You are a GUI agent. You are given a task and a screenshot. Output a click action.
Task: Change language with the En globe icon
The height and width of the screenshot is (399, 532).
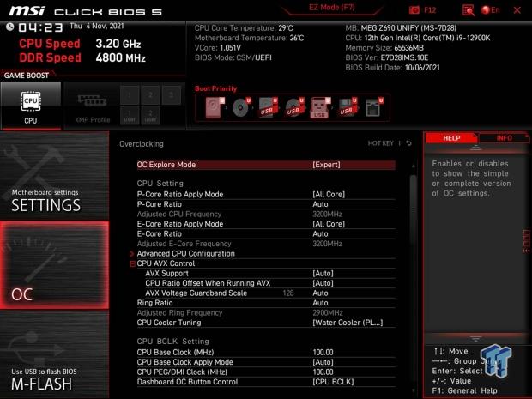pos(491,10)
